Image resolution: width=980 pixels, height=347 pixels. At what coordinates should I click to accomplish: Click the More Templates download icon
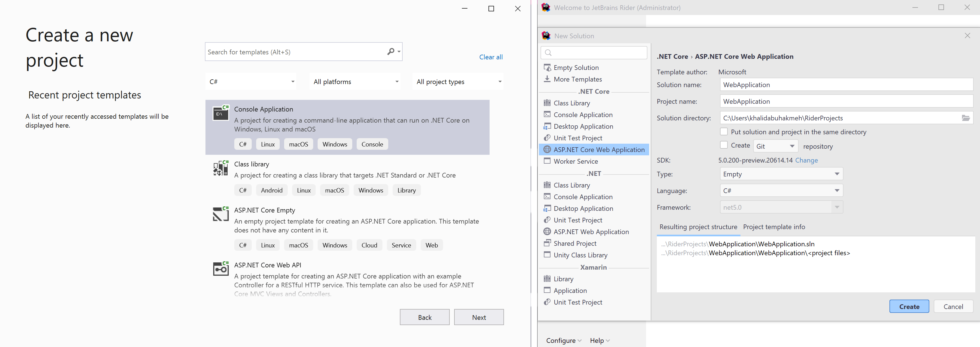(x=547, y=79)
